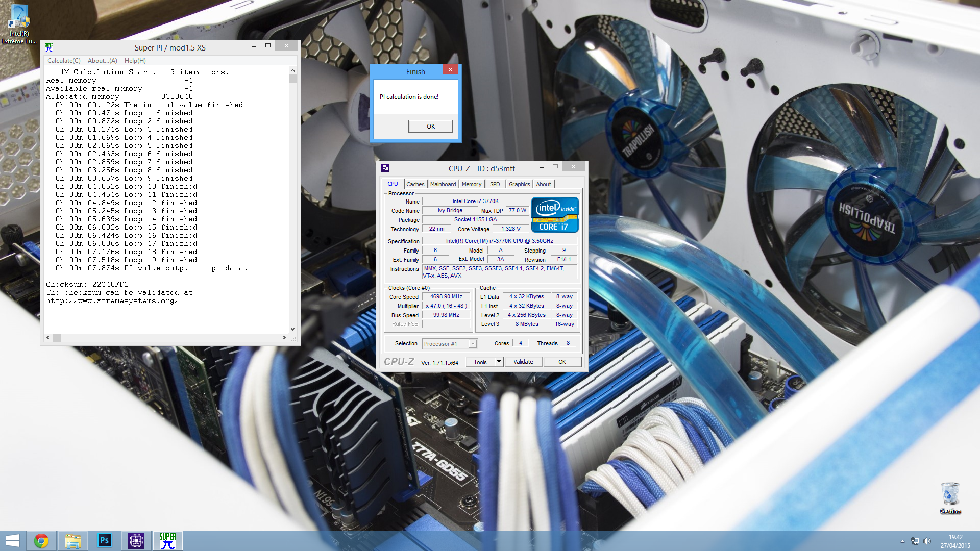Click the Super PI title bar icon
Image resolution: width=980 pixels, height=551 pixels.
pos(49,47)
